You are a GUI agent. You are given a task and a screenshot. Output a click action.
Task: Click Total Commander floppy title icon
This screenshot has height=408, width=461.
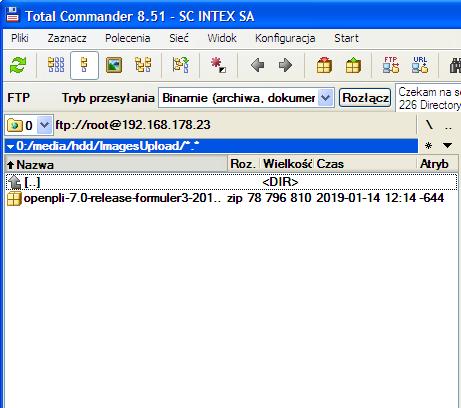point(13,15)
